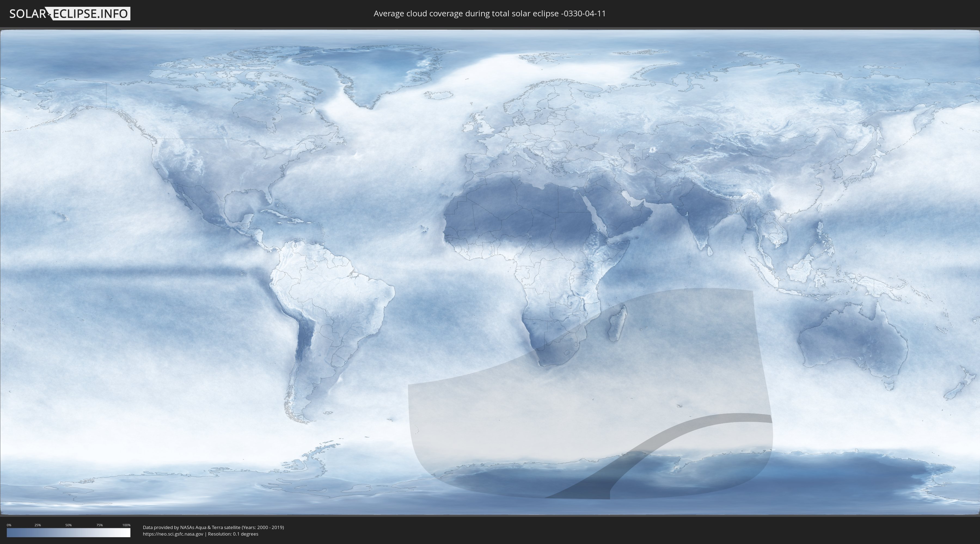Click the 25% label on the legend
Screen dimensions: 980x544
point(38,525)
